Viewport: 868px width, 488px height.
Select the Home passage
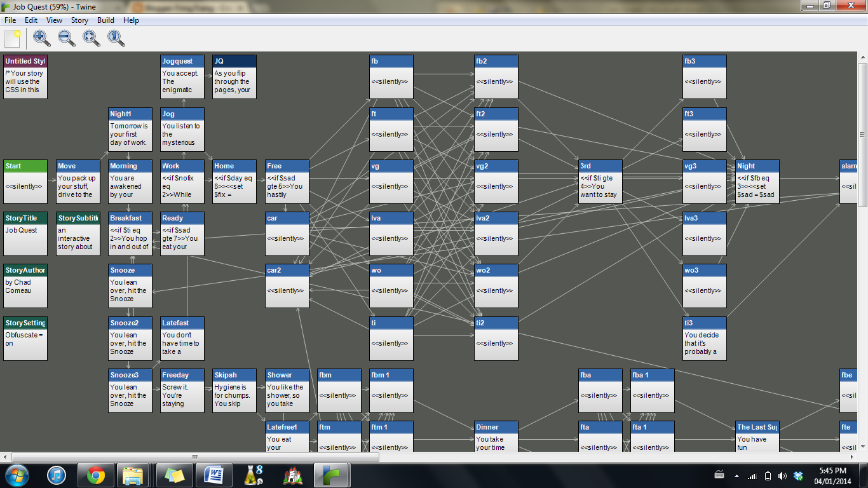pos(234,181)
